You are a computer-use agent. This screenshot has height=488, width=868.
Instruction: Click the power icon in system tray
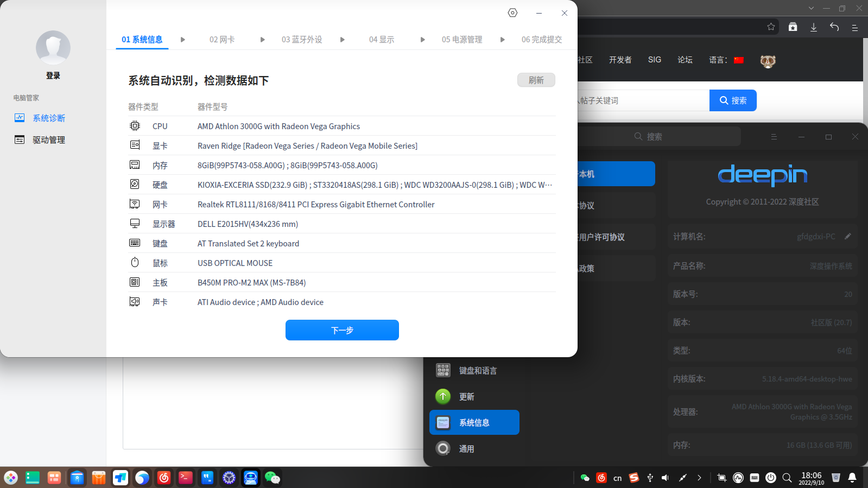771,478
